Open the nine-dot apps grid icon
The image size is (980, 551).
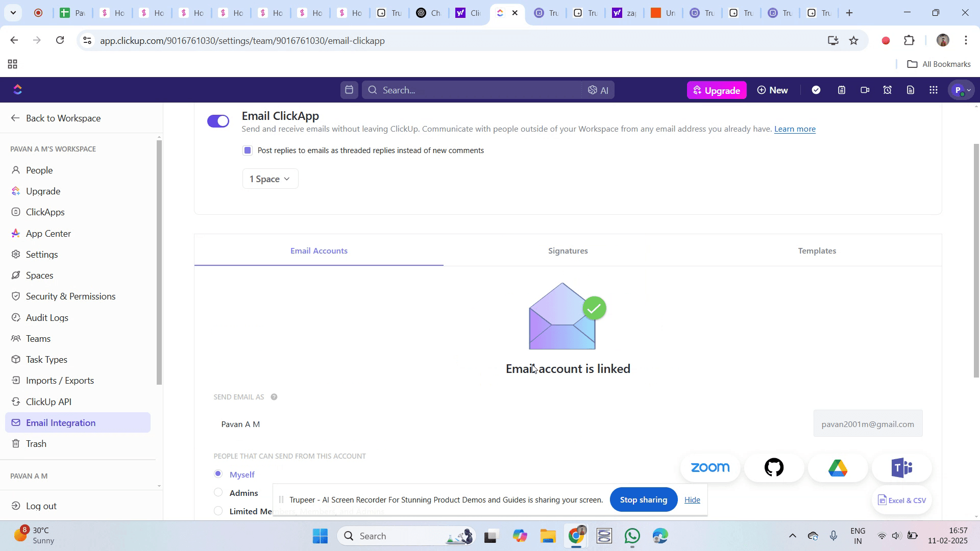click(x=934, y=90)
